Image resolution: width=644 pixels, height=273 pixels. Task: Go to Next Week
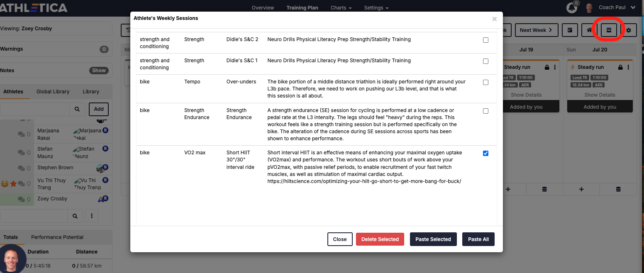[536, 30]
